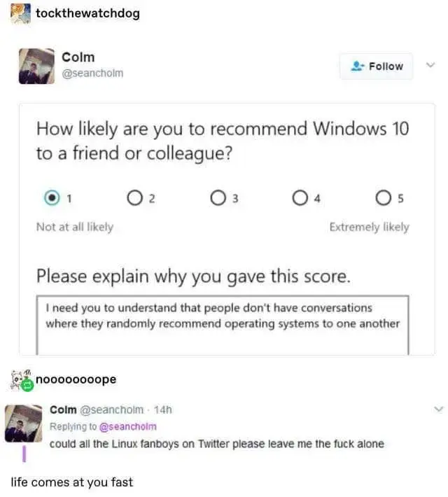Viewport: 448px width, 497px height.
Task: Select rating 5 Extremely likely option
Action: pos(384,198)
